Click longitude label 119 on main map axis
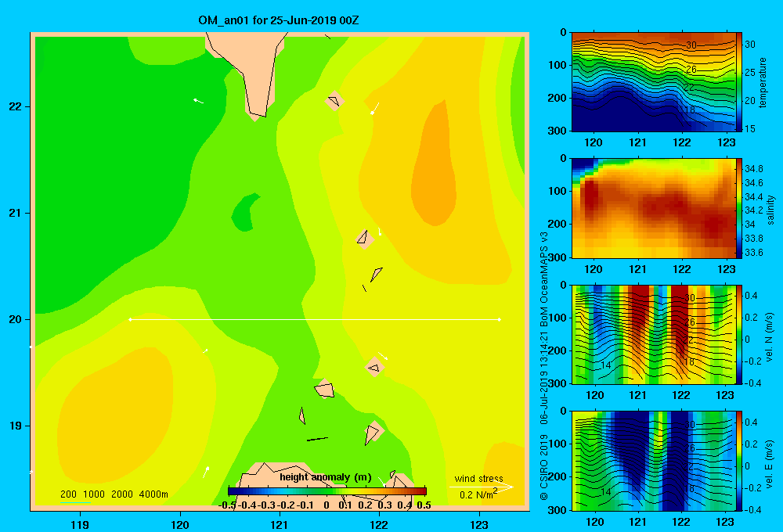The height and width of the screenshot is (532, 783). (80, 524)
